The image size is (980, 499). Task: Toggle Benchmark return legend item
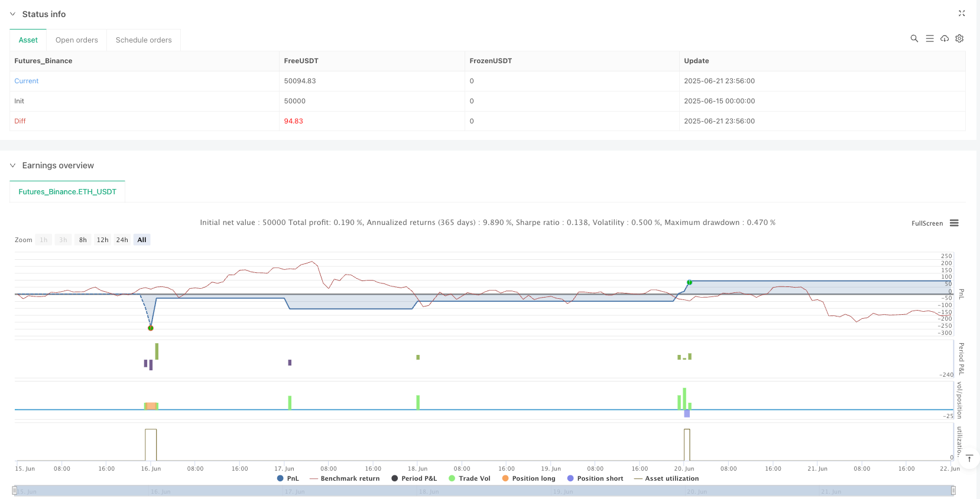[x=344, y=478]
